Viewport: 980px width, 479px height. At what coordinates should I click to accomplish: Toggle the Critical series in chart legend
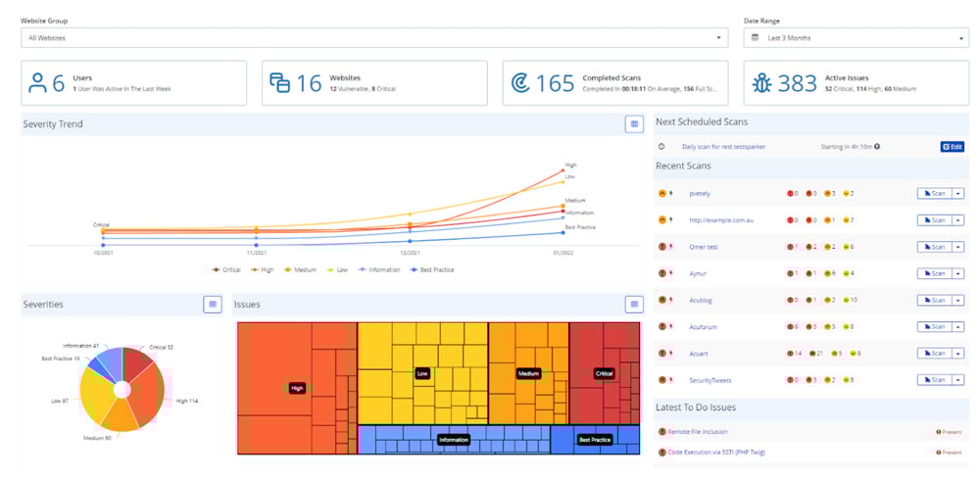pos(227,269)
